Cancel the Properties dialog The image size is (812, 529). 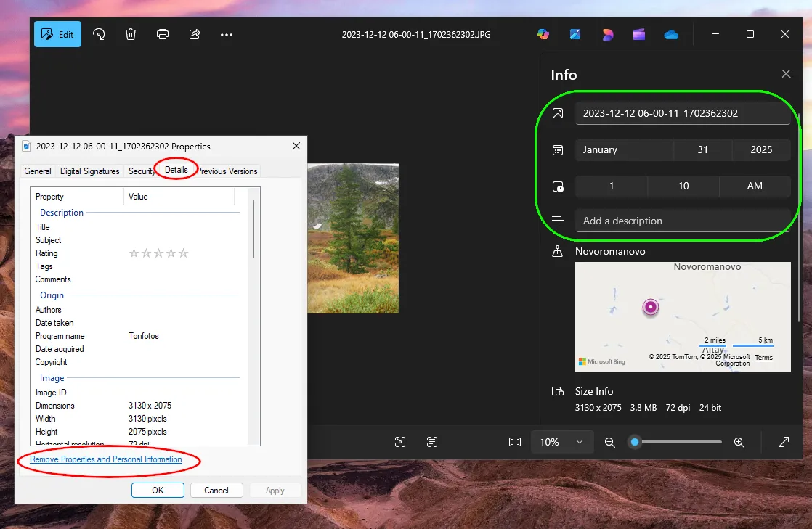coord(216,491)
